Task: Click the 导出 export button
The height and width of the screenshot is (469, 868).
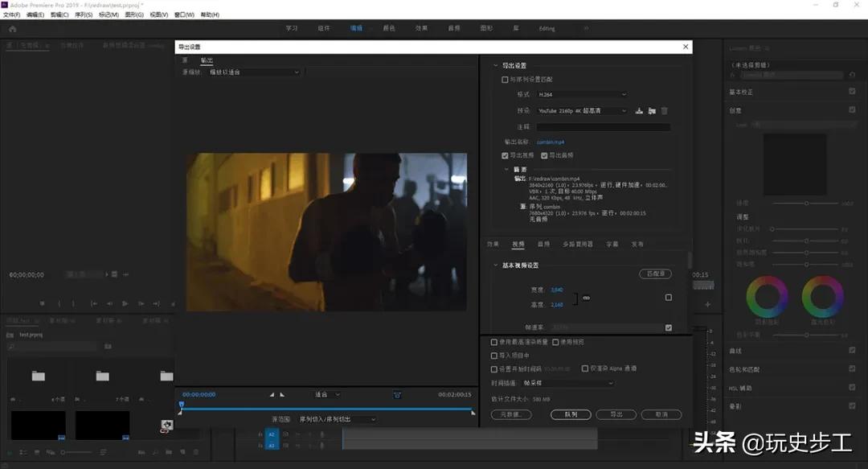Action: tap(616, 414)
